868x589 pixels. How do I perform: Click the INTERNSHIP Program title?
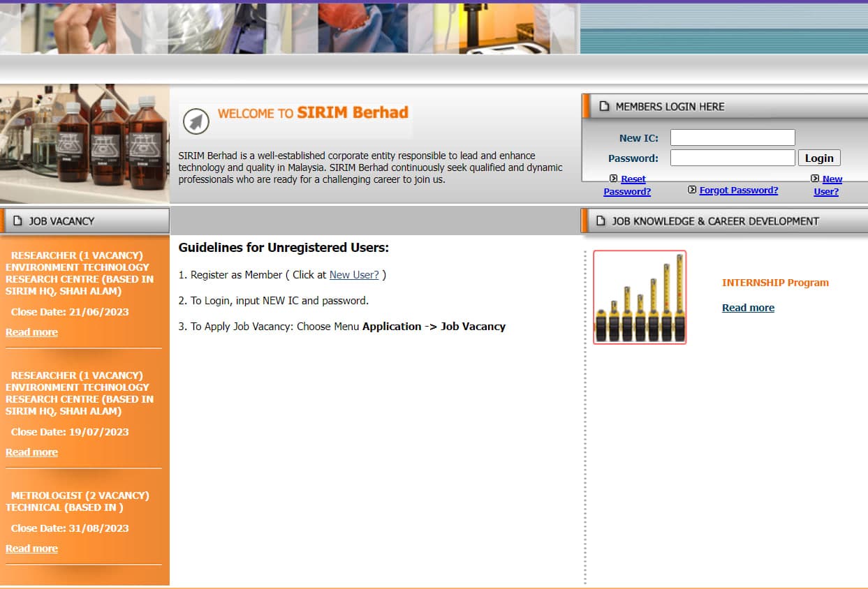pos(775,283)
